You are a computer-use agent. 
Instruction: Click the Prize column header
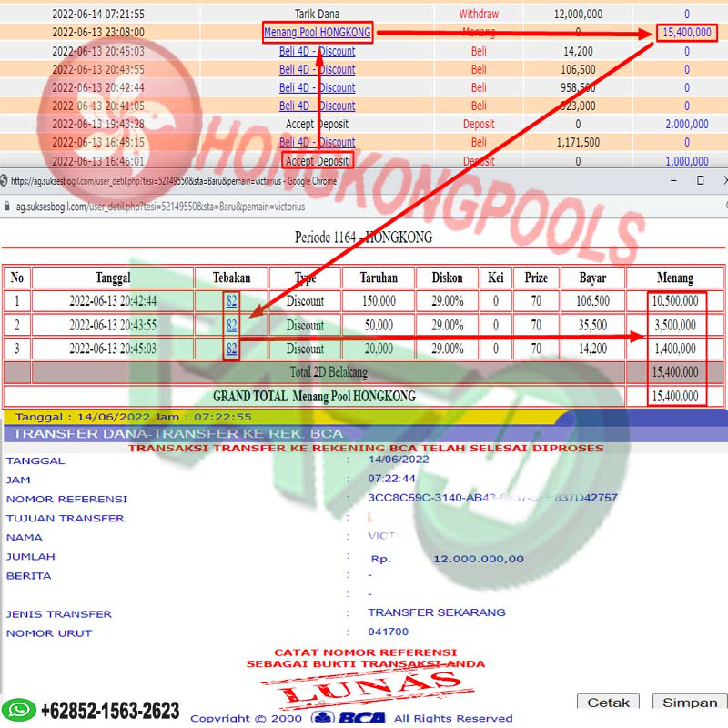(536, 278)
